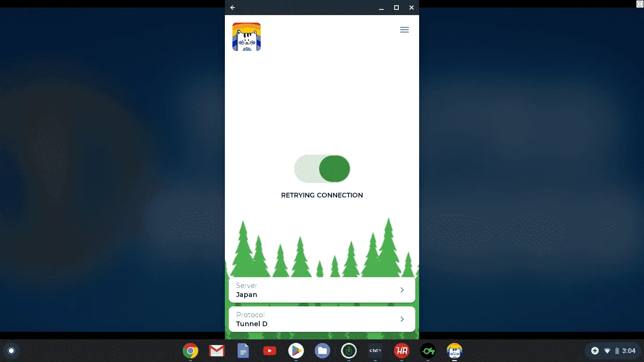Click the RETRYING CONNECTION status text
Screen dimensions: 644x362
(322, 195)
